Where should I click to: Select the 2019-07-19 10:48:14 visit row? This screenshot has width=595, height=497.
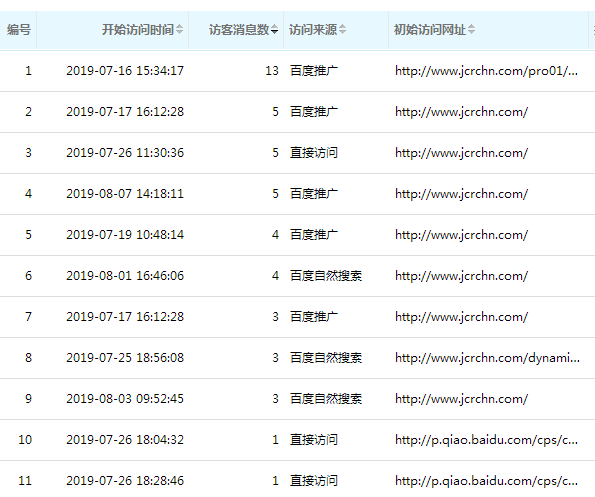tap(298, 235)
